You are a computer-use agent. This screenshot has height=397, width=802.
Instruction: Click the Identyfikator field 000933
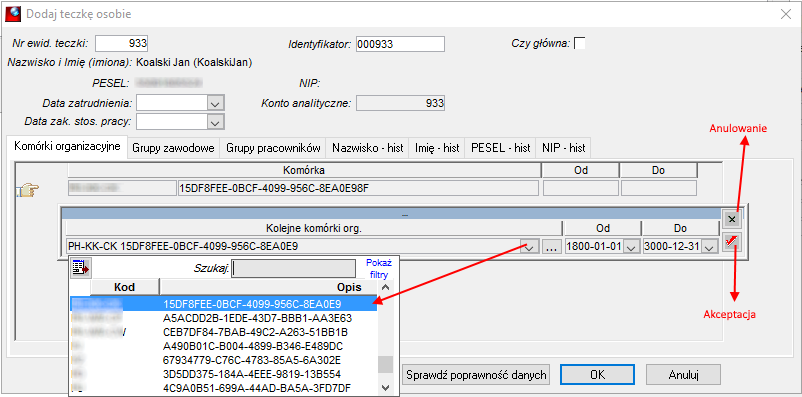pyautogui.click(x=400, y=44)
